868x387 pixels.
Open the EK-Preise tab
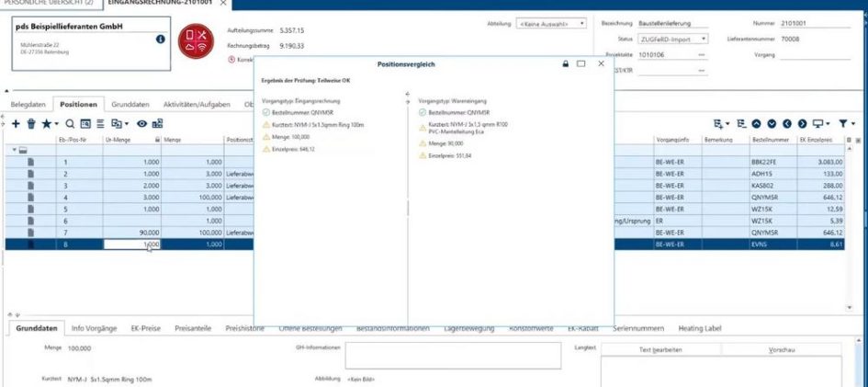point(146,328)
